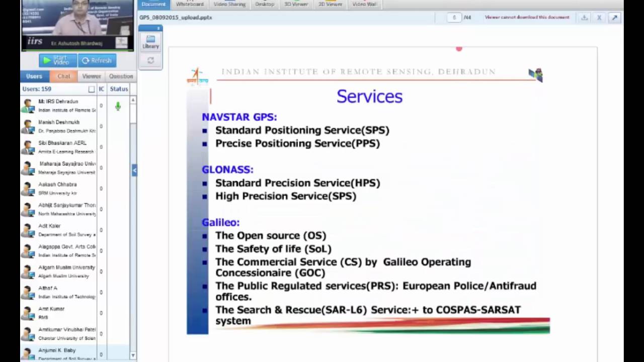Click the user list scroll up arrow

click(x=133, y=101)
